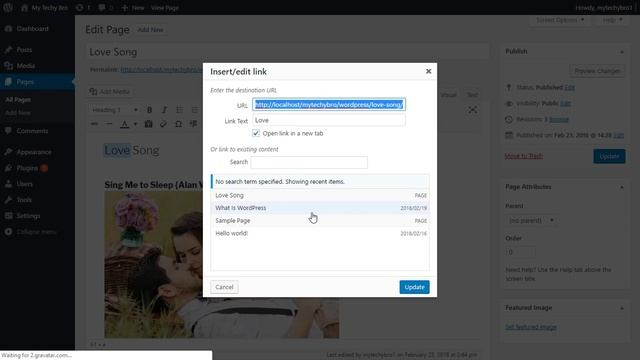Open the updates indicator in admin bar
This screenshot has width=640, height=360.
pos(83,7)
